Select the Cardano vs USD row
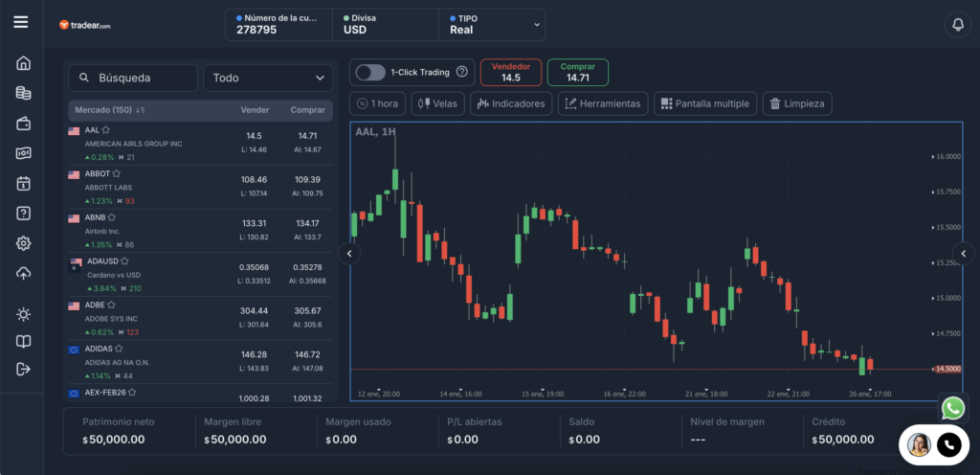Viewport: 980px width, 475px height. click(x=200, y=275)
